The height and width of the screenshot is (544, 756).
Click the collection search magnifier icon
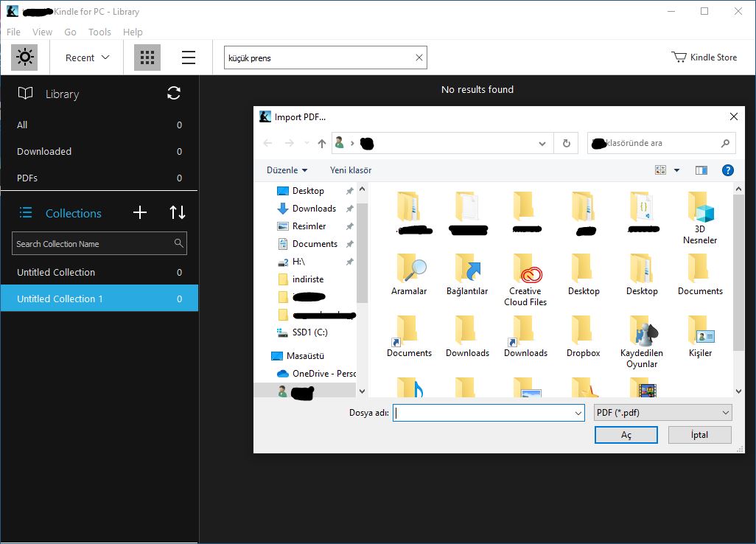178,243
